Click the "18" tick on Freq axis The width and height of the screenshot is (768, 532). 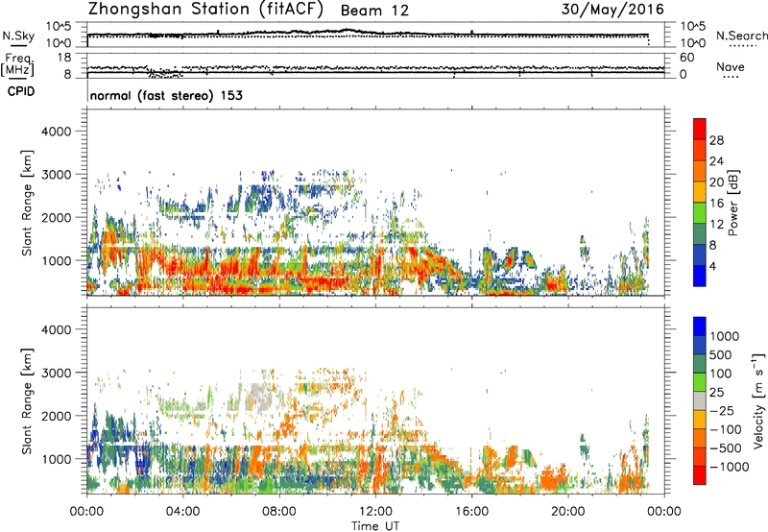(63, 58)
